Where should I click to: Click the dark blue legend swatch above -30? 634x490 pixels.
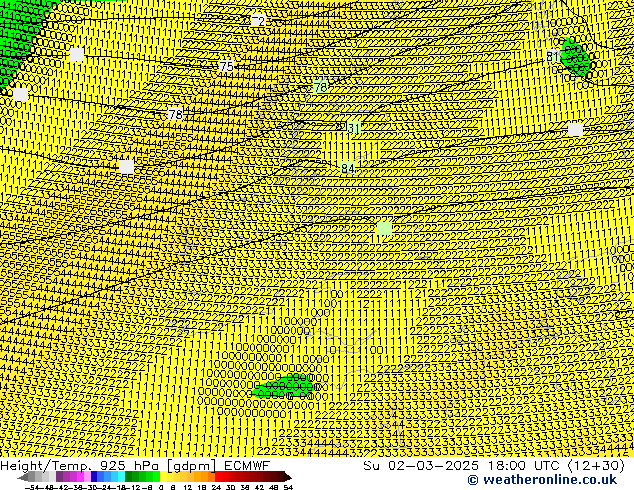point(94,477)
